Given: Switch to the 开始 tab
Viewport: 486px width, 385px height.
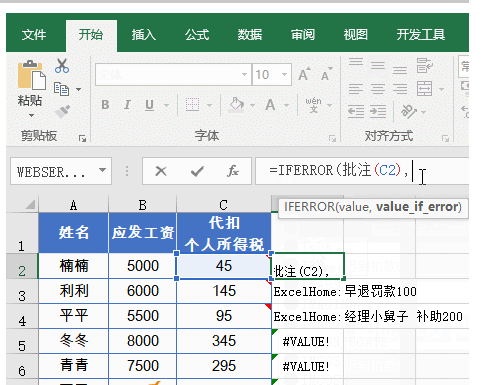Looking at the screenshot, I should [91, 35].
